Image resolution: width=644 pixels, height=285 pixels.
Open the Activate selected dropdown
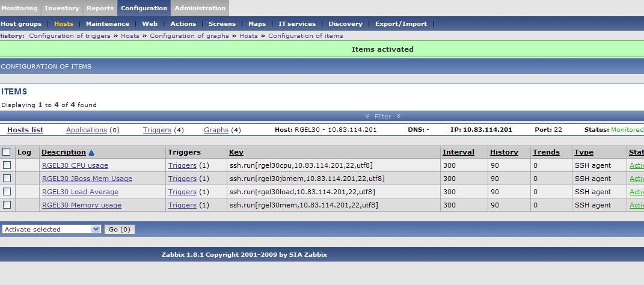(x=51, y=229)
